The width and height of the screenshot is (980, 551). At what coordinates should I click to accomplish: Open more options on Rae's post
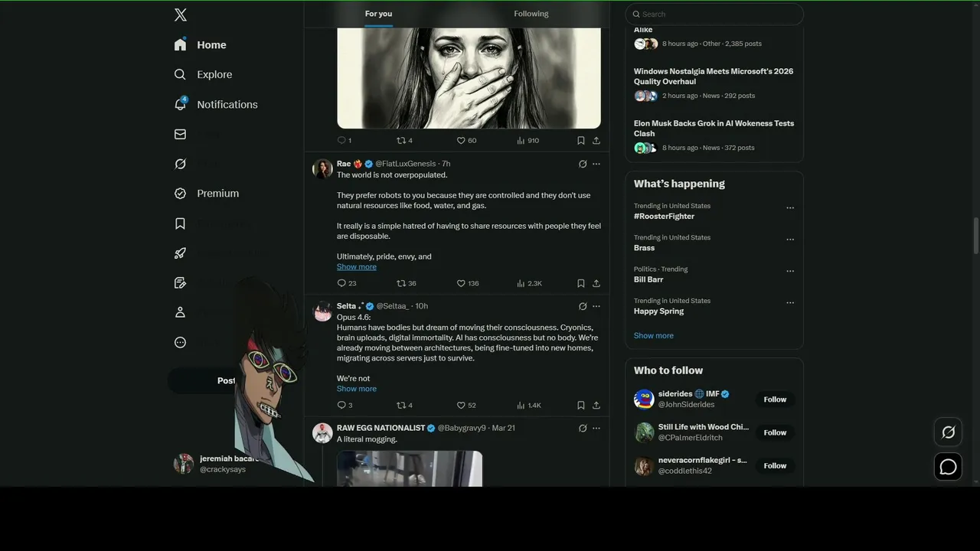pos(596,164)
